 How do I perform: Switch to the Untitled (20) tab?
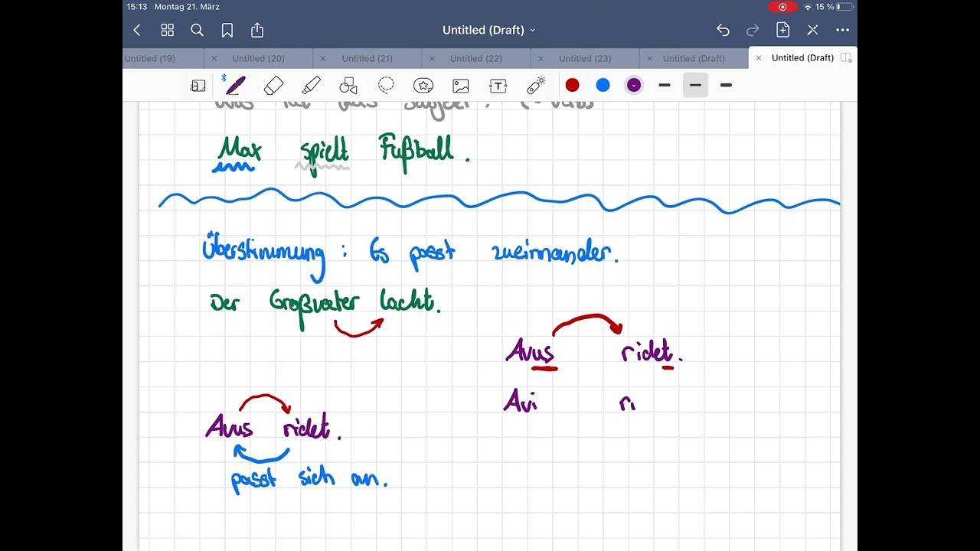[x=259, y=58]
